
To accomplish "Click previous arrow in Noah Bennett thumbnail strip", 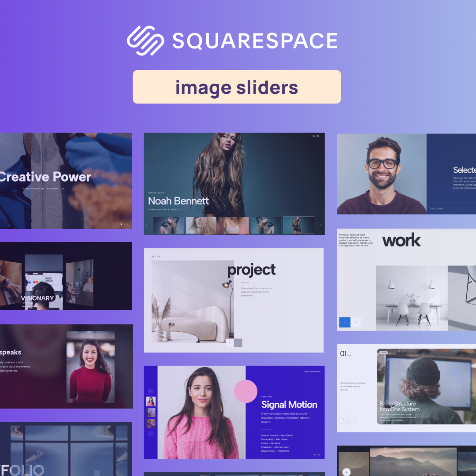I will [x=147, y=225].
